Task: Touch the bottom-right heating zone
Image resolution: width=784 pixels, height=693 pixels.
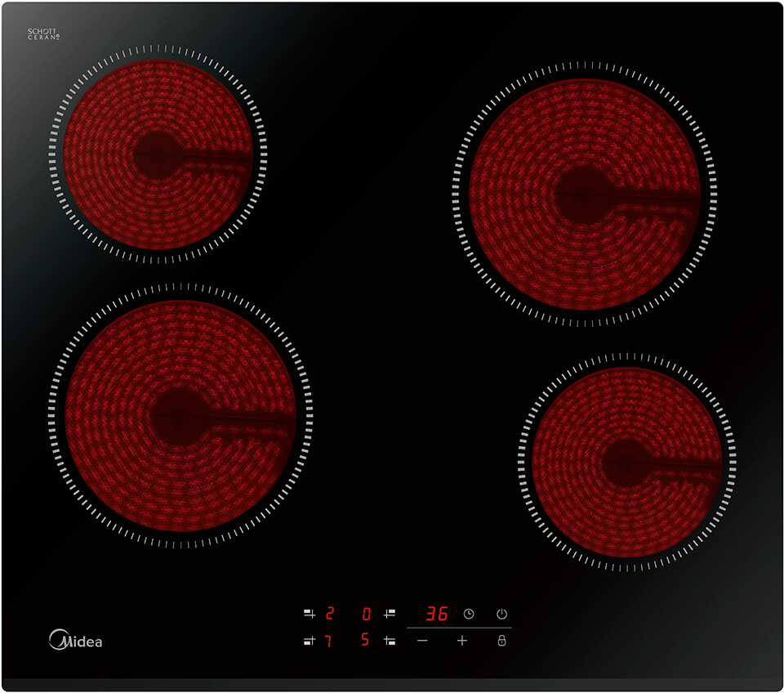Action: point(626,462)
